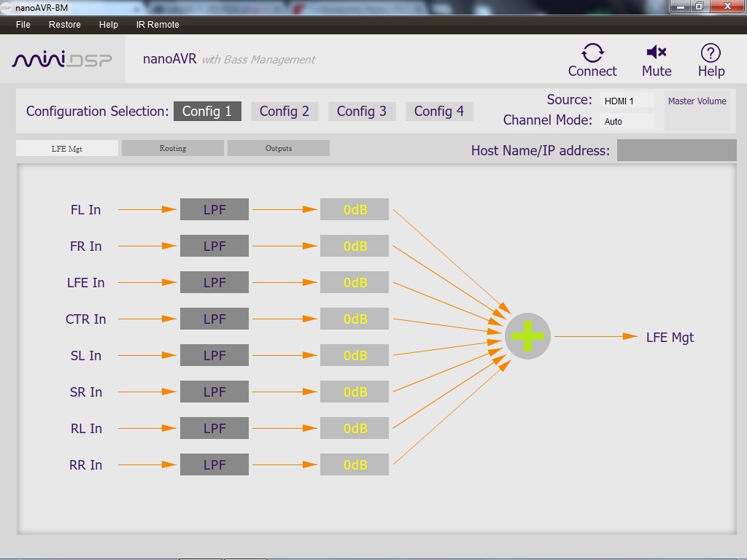Switch to the Outputs tab
The image size is (747, 560).
pos(279,148)
